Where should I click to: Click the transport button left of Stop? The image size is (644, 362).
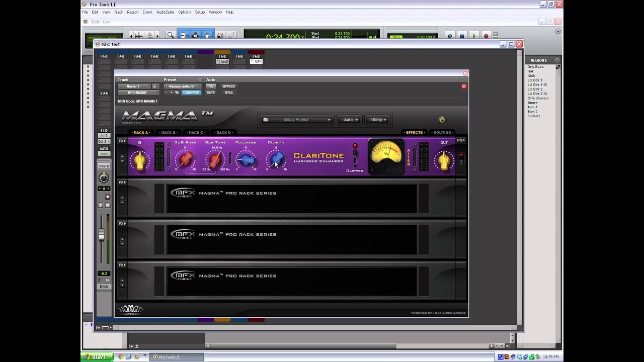pyautogui.click(x=450, y=36)
